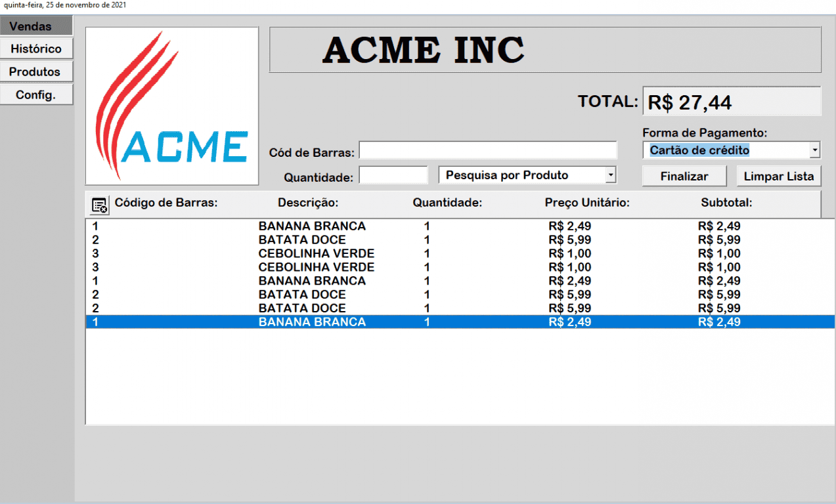
Task: Click the Quantidade column header in list
Action: point(447,203)
